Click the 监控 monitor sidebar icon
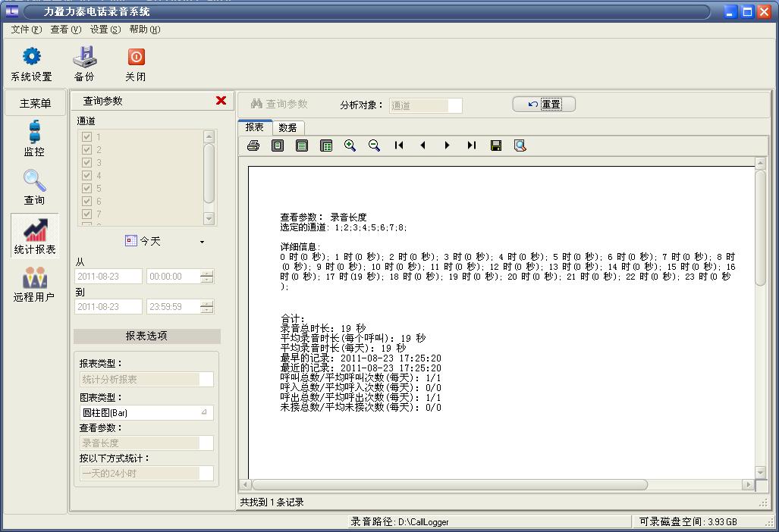 [x=34, y=133]
